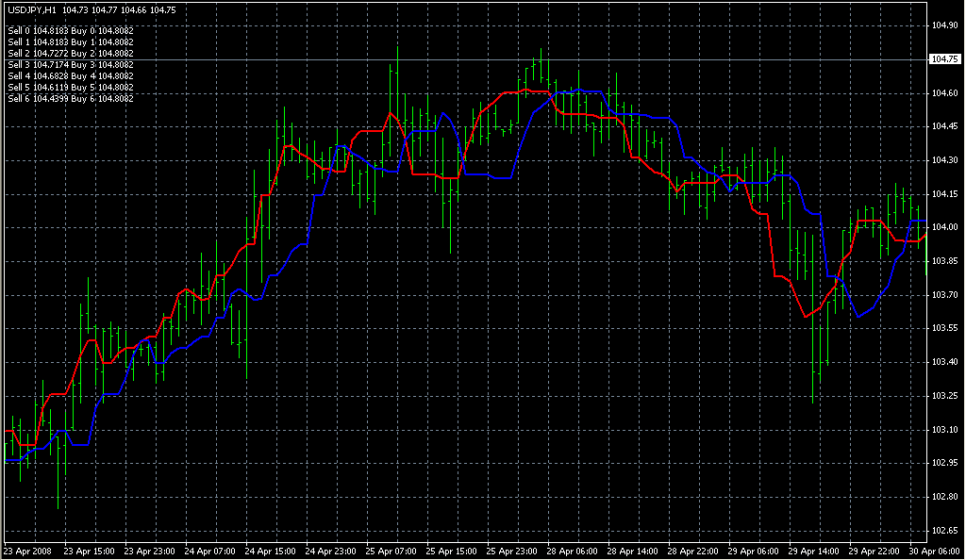Click the 23 Apr 15:00 time label
The image size is (966, 560).
coord(88,551)
